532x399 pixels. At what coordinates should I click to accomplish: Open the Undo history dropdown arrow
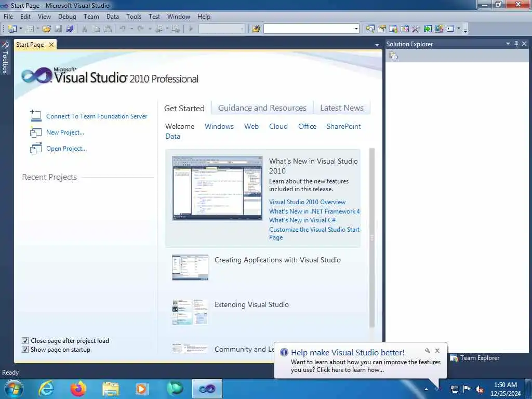pos(131,29)
